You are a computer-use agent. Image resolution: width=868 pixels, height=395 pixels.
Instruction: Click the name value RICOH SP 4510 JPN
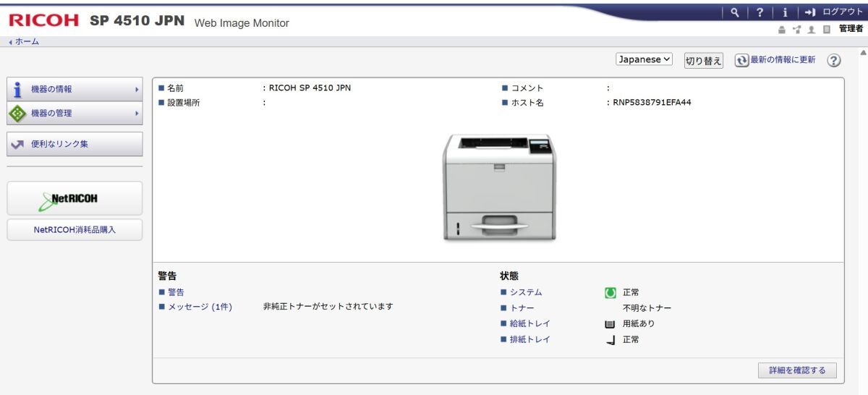point(310,88)
